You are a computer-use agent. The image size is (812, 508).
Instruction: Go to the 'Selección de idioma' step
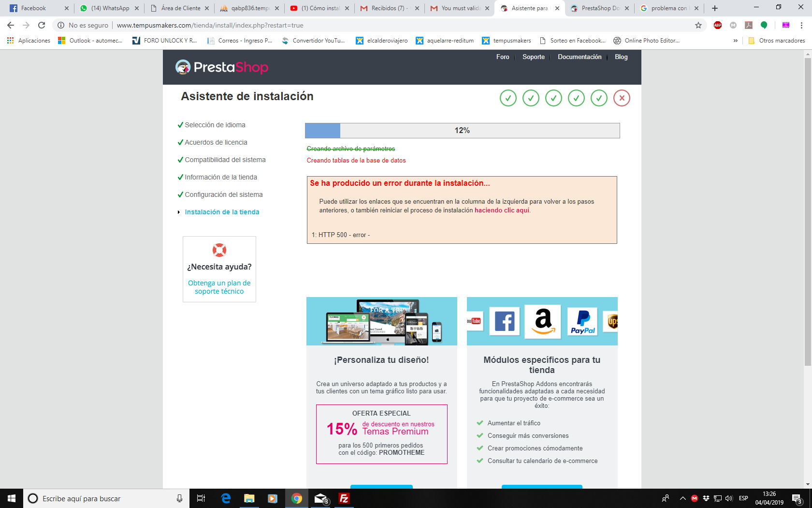coord(215,125)
